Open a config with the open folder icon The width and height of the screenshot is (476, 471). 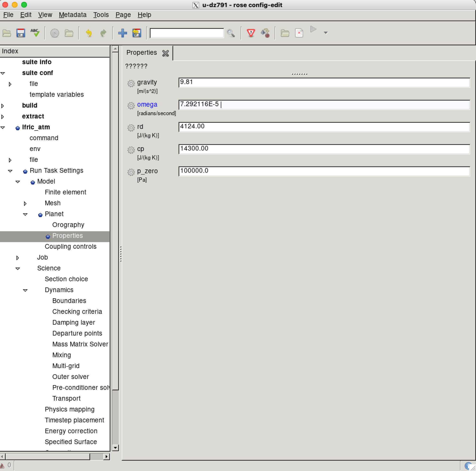[x=7, y=33]
